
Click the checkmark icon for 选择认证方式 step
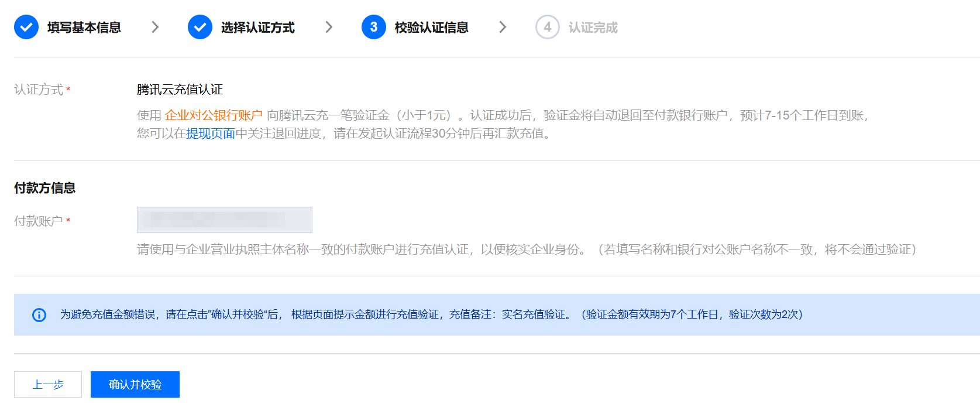click(x=200, y=27)
